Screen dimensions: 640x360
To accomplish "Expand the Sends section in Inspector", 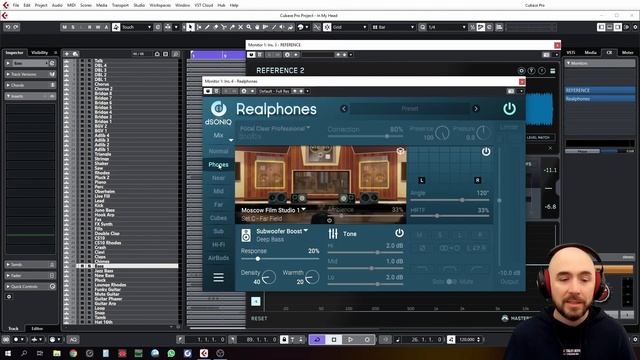I will pyautogui.click(x=30, y=264).
